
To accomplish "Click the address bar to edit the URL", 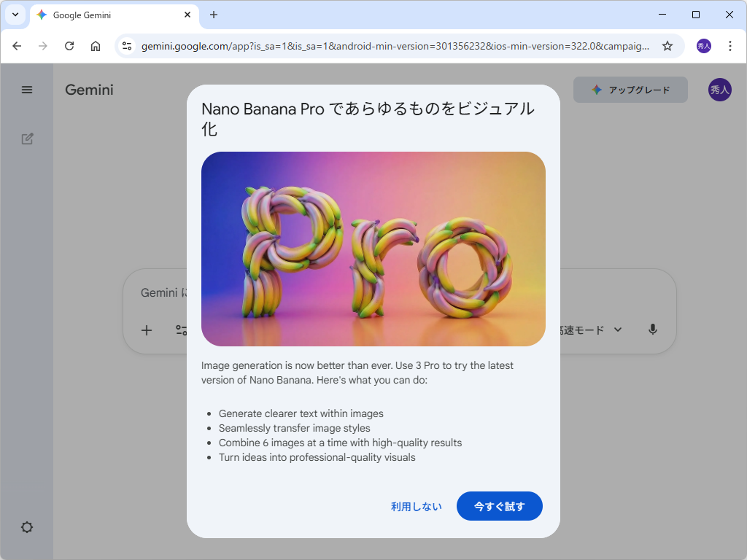I will coord(365,45).
